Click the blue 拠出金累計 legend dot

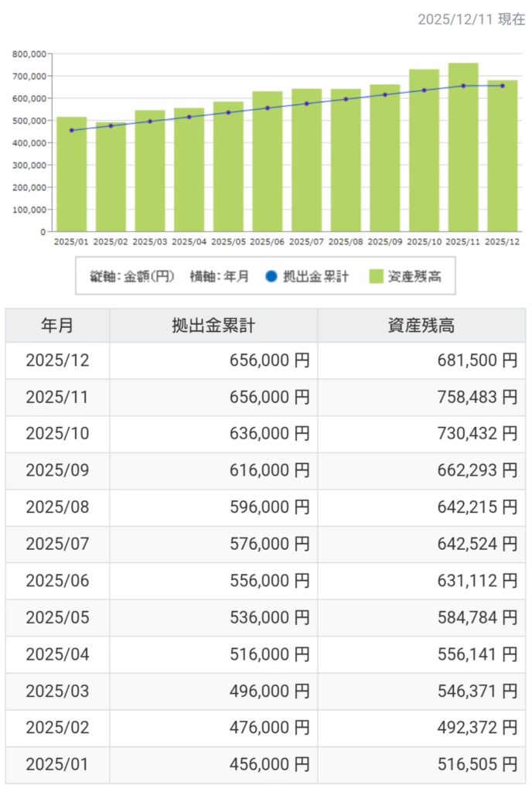click(268, 277)
